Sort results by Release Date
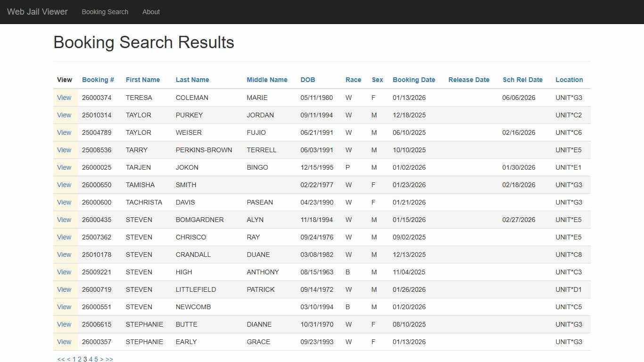Image resolution: width=644 pixels, height=362 pixels. tap(469, 80)
